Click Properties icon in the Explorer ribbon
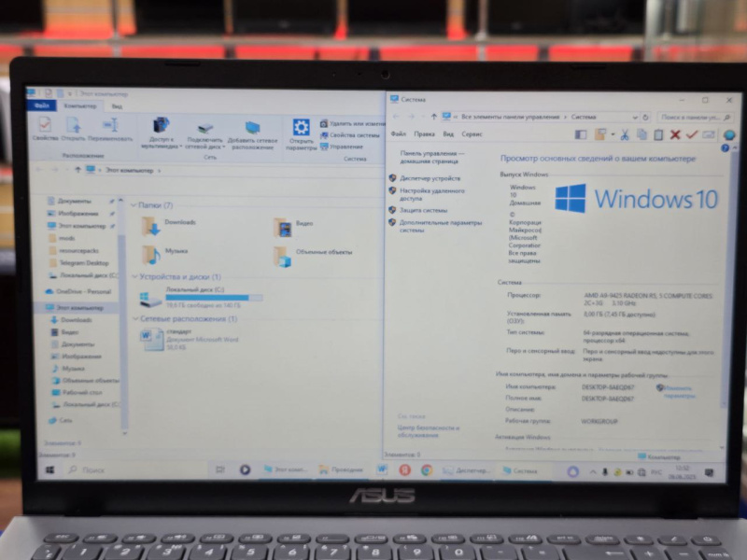The image size is (747, 560). [x=45, y=129]
